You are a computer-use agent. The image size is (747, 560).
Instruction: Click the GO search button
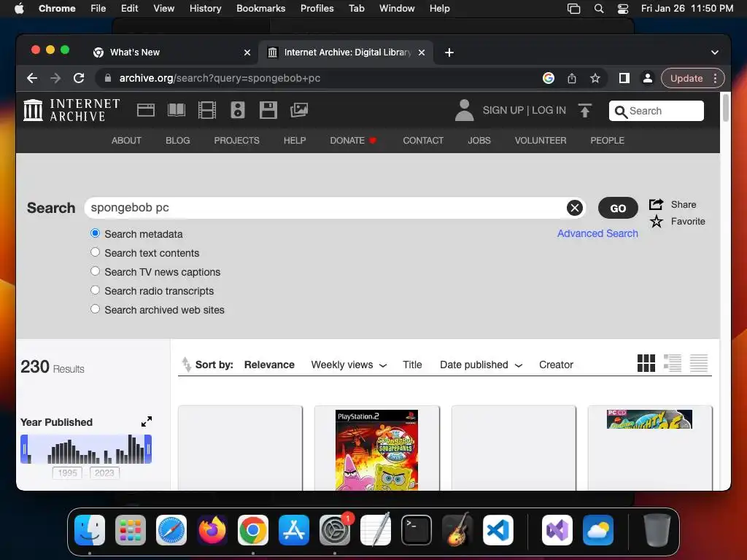tap(618, 208)
